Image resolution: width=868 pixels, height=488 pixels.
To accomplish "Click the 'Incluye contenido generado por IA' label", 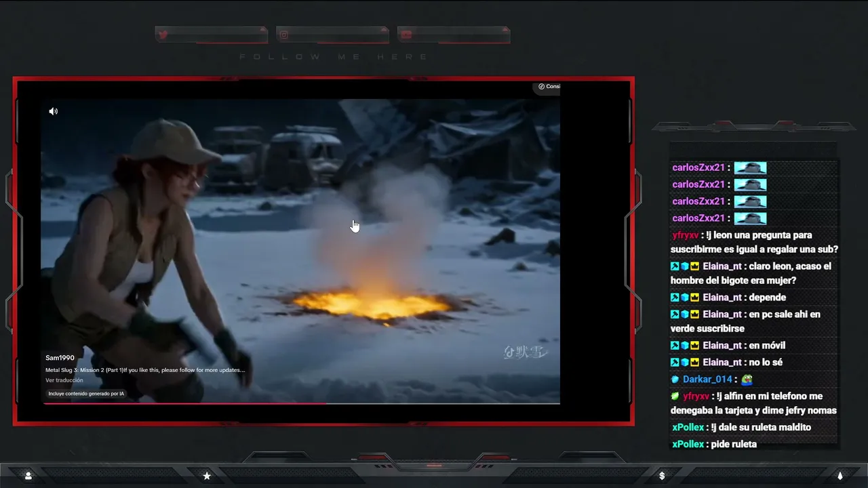I will pos(86,394).
